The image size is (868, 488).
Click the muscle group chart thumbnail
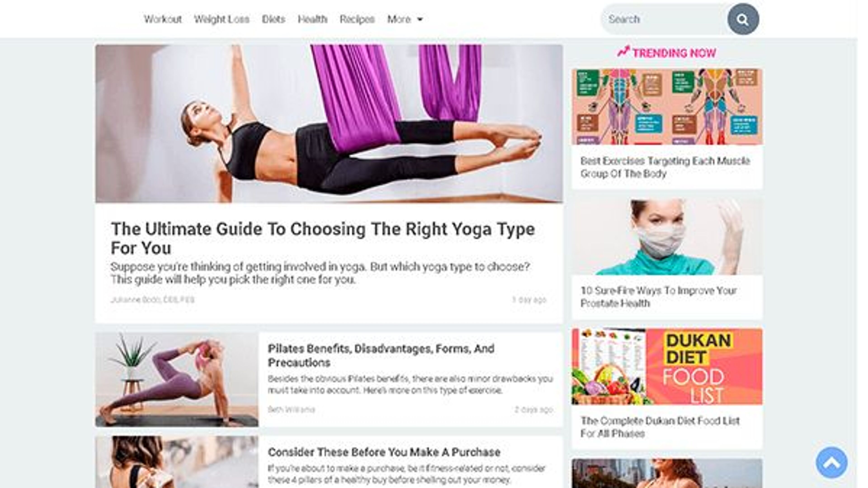click(x=667, y=106)
